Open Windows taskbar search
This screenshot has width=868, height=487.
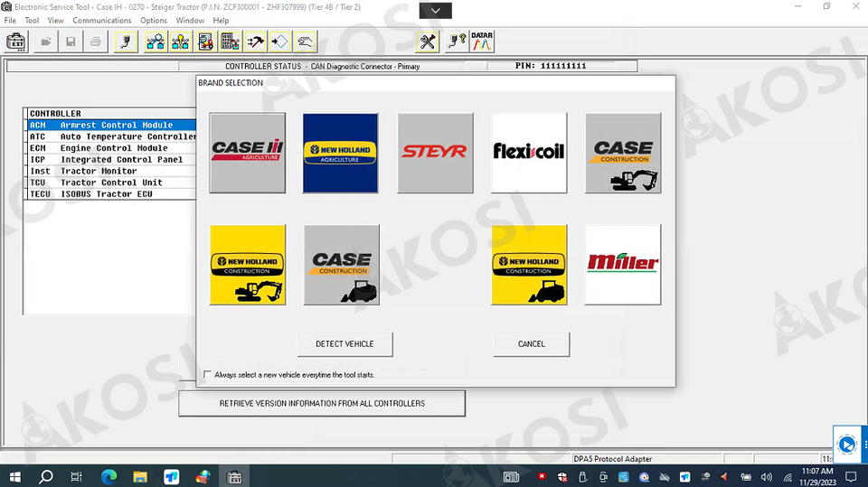[x=46, y=476]
